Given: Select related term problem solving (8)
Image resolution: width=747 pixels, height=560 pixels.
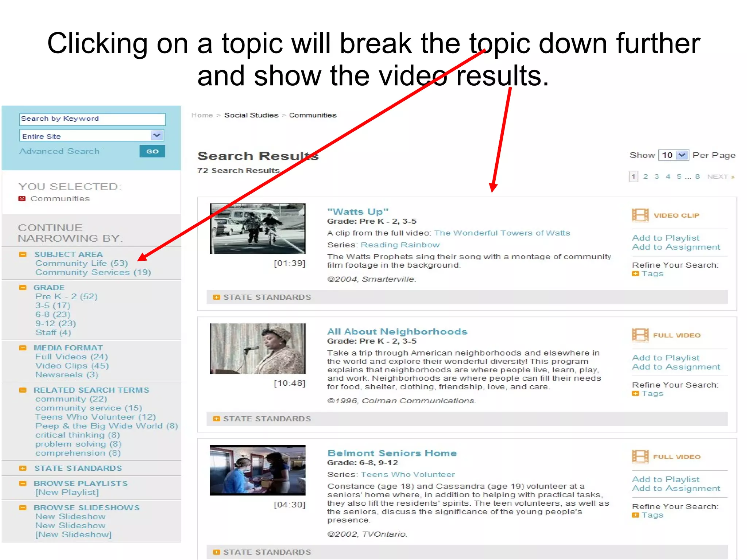Looking at the screenshot, I should tap(78, 444).
